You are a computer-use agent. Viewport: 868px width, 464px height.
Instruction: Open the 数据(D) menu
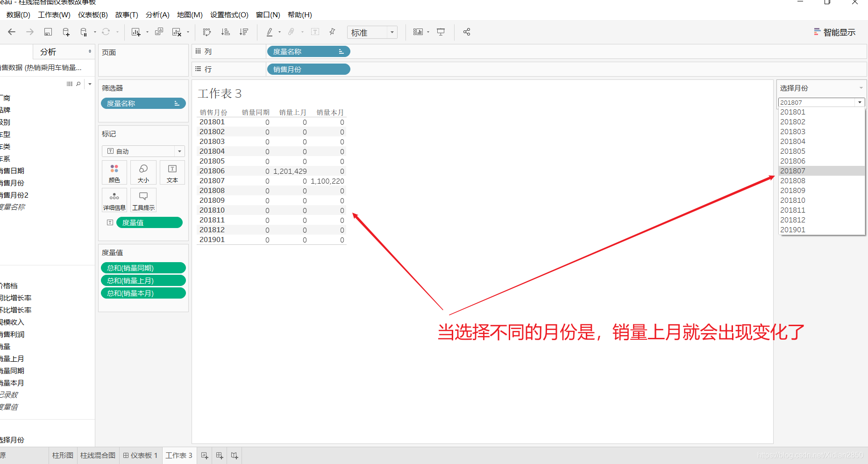click(x=18, y=15)
